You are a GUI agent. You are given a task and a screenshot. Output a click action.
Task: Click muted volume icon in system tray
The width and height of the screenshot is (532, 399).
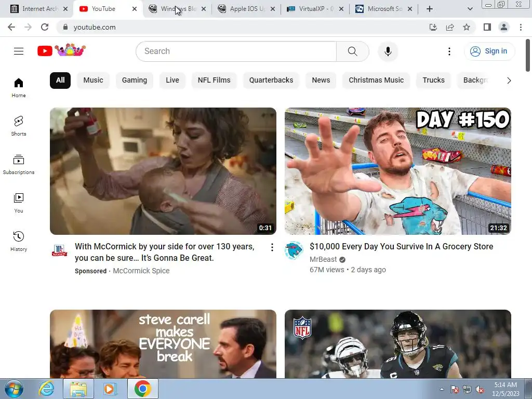coord(480,390)
